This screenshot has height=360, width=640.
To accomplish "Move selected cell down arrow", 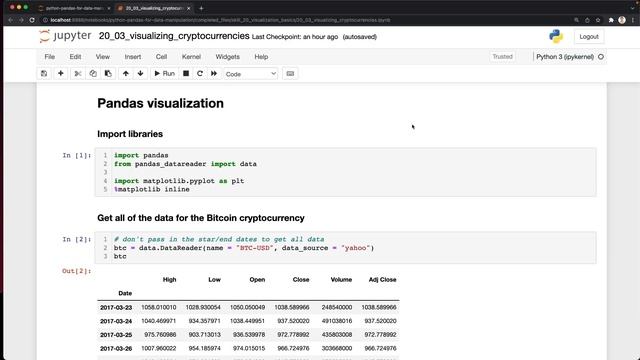I will (x=140, y=73).
